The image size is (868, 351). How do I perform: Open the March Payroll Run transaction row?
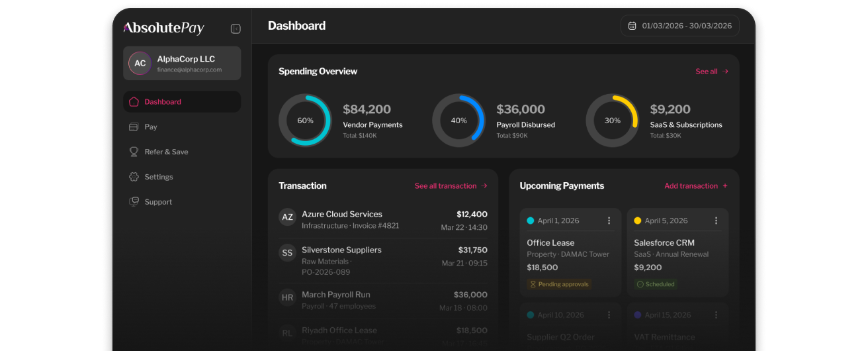(x=383, y=300)
